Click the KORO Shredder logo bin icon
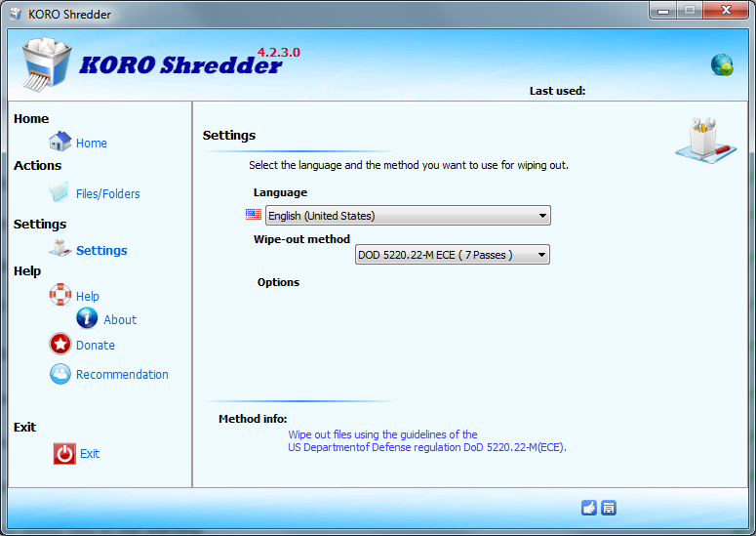 (x=46, y=64)
